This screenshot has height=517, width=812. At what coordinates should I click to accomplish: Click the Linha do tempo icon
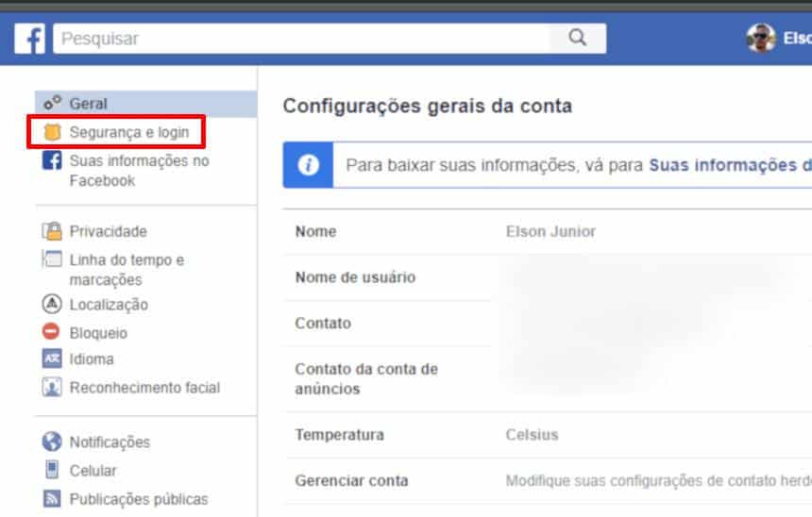tap(52, 258)
